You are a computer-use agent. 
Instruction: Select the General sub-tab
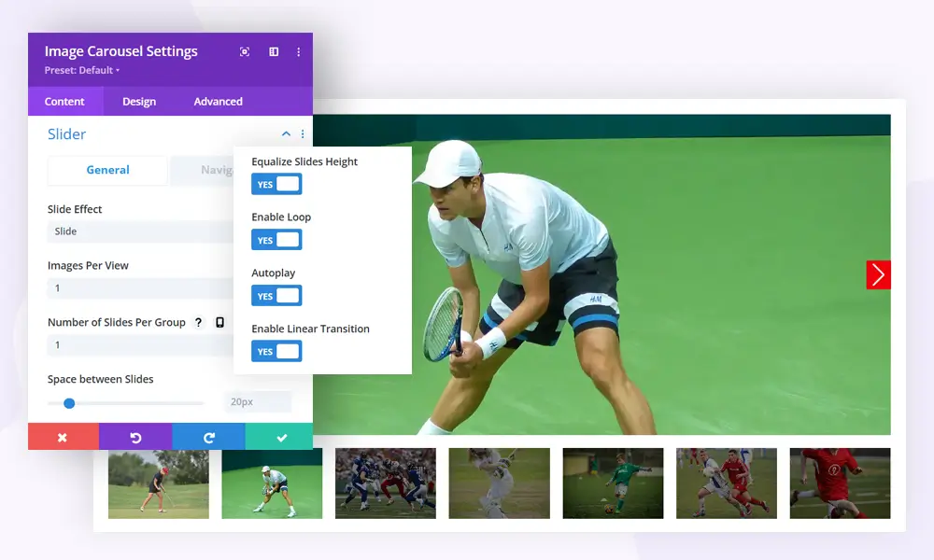[107, 170]
